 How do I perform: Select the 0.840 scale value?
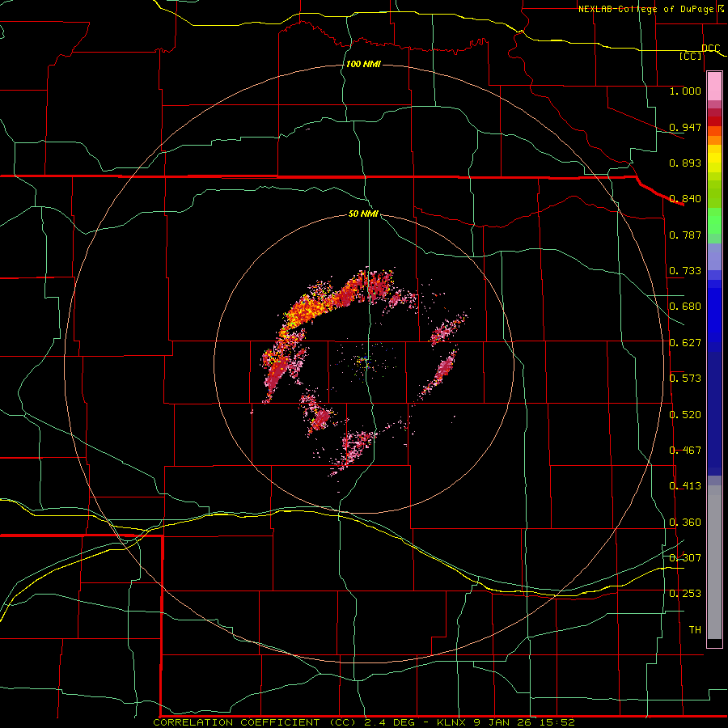pyautogui.click(x=685, y=199)
